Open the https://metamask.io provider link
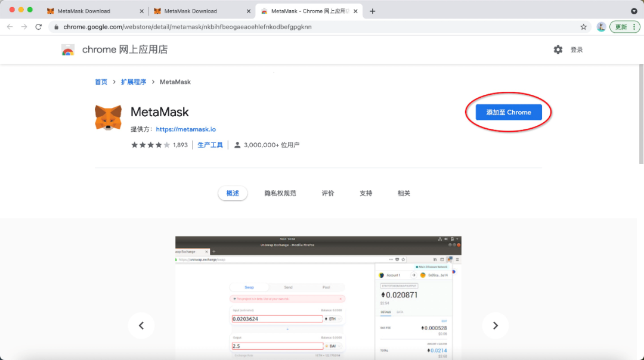The width and height of the screenshot is (644, 360). pyautogui.click(x=185, y=129)
